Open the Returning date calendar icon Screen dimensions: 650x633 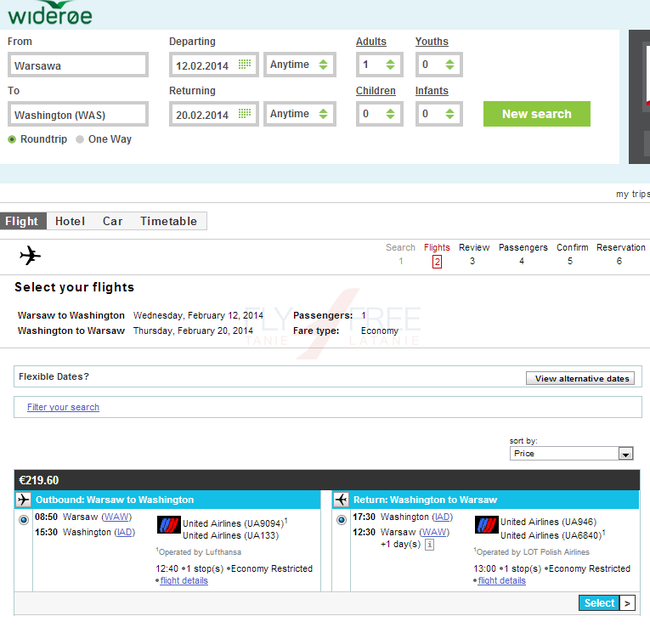click(245, 114)
